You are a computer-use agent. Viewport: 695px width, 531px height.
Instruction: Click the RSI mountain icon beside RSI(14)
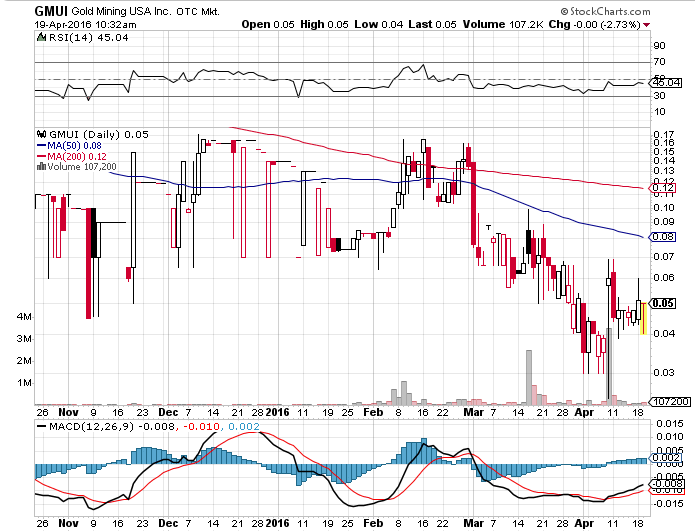coord(41,37)
